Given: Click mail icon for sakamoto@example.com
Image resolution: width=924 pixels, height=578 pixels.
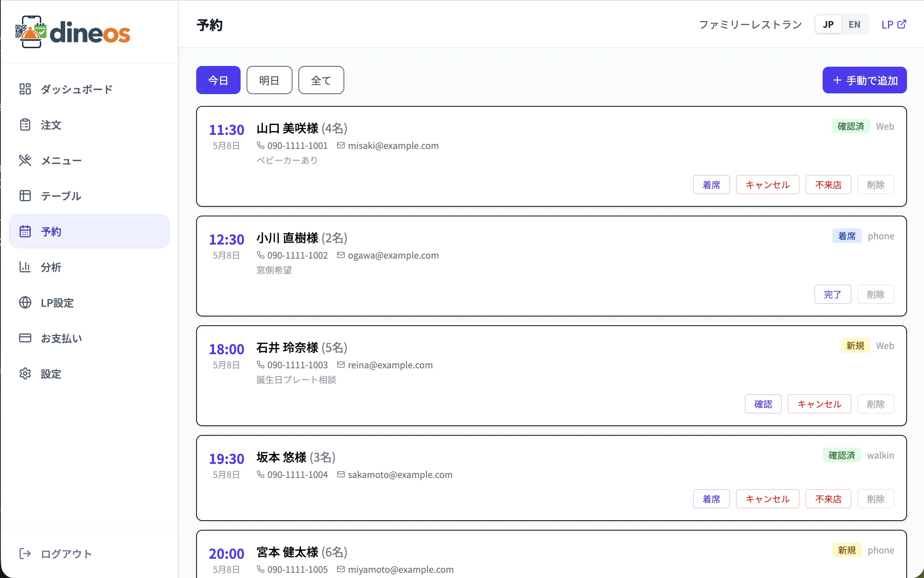Looking at the screenshot, I should point(341,474).
